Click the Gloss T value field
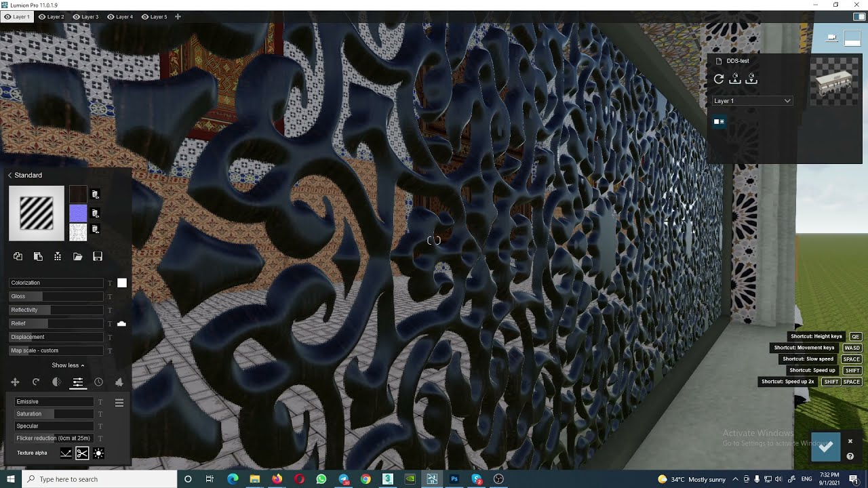Image resolution: width=868 pixels, height=488 pixels. (110, 297)
